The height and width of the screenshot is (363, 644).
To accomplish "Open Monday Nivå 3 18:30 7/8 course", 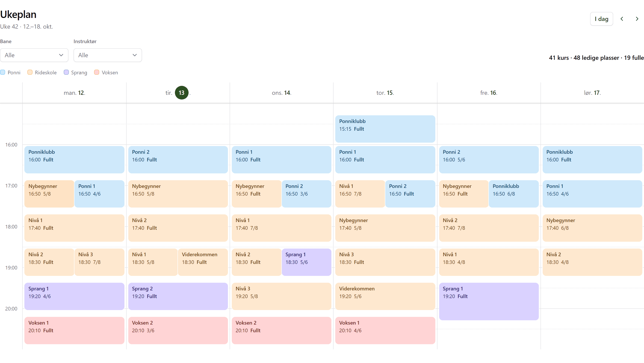I will pos(99,262).
